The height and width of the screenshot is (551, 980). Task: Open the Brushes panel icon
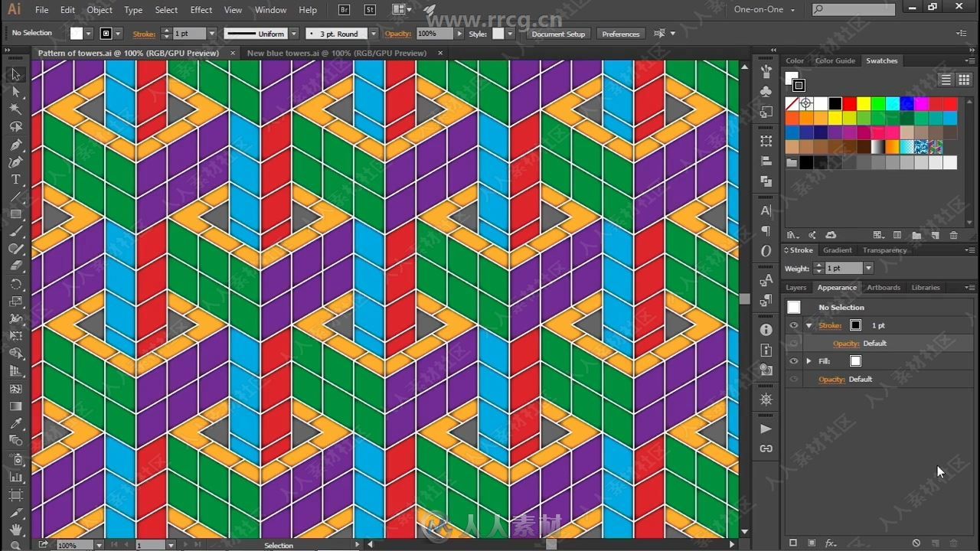tap(766, 71)
